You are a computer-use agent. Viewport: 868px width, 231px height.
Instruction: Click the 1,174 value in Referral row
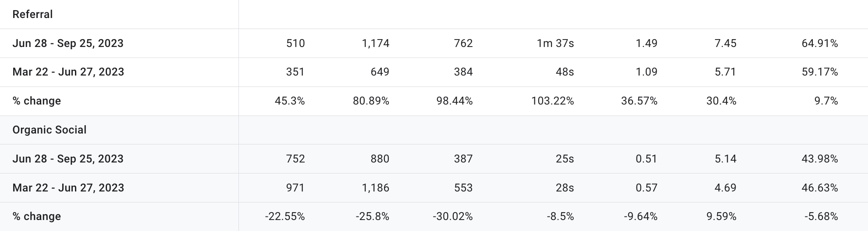pos(376,43)
